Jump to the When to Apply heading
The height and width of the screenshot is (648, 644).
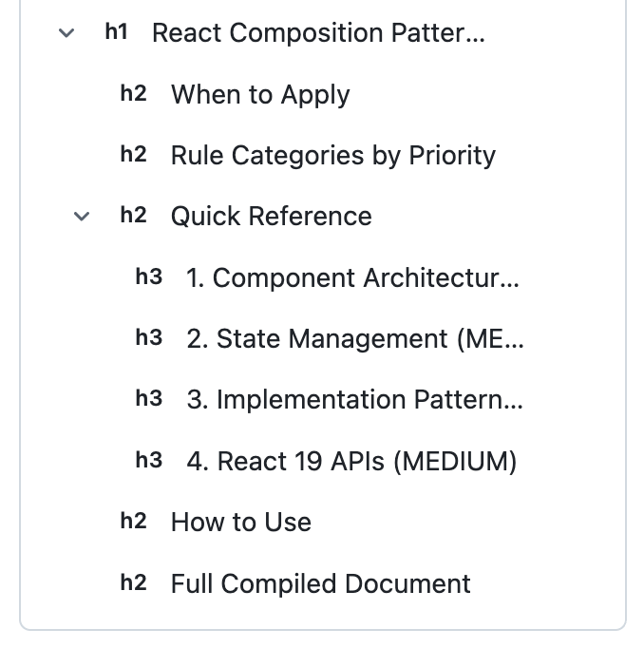(260, 94)
